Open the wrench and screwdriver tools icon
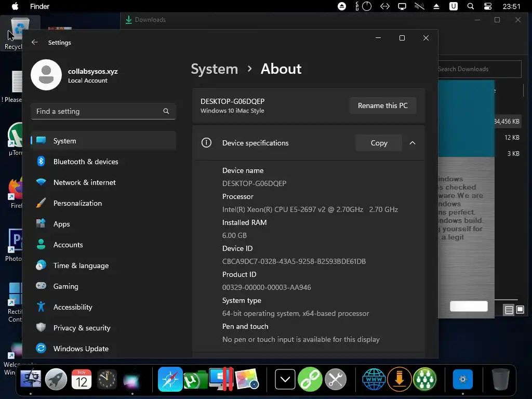Image resolution: width=532 pixels, height=399 pixels. 336,379
